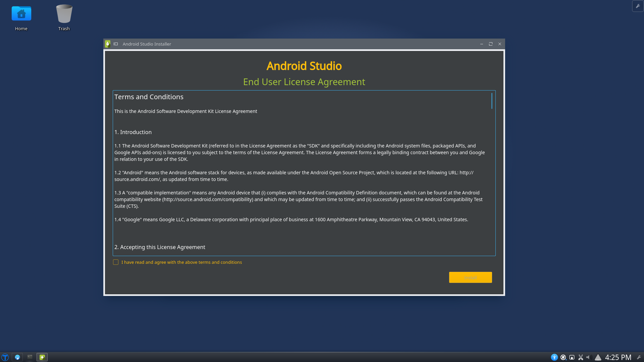The image size is (644, 362).
Task: Click the 'Android Studio Installer' window title text
Action: (147, 44)
